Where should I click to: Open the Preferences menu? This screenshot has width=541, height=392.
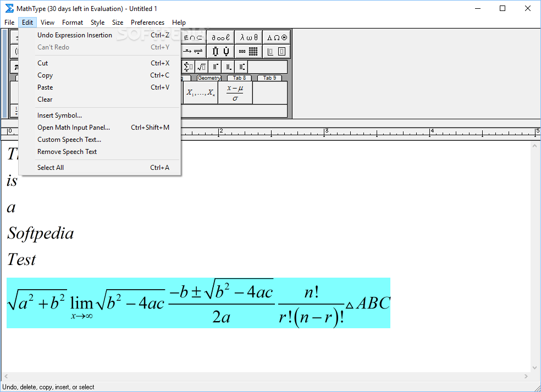point(147,23)
